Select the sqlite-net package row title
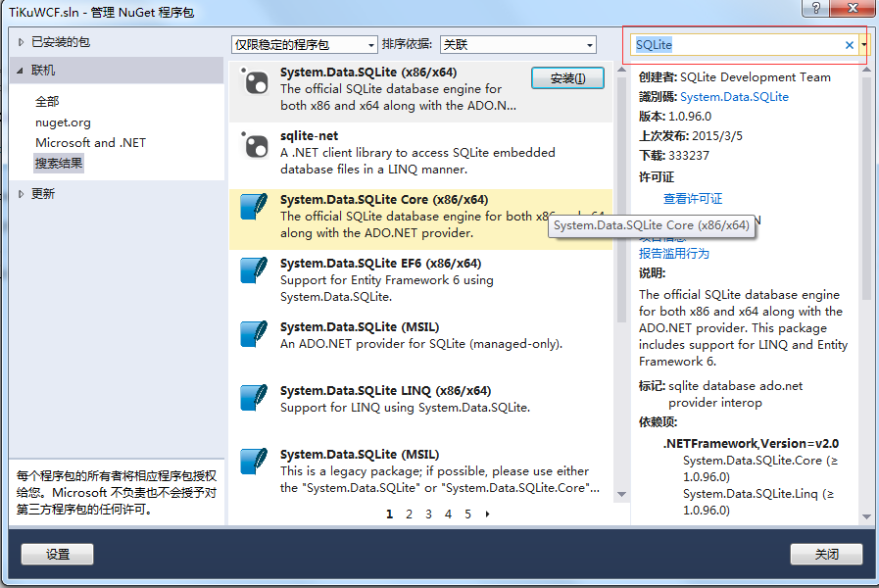 click(x=310, y=135)
